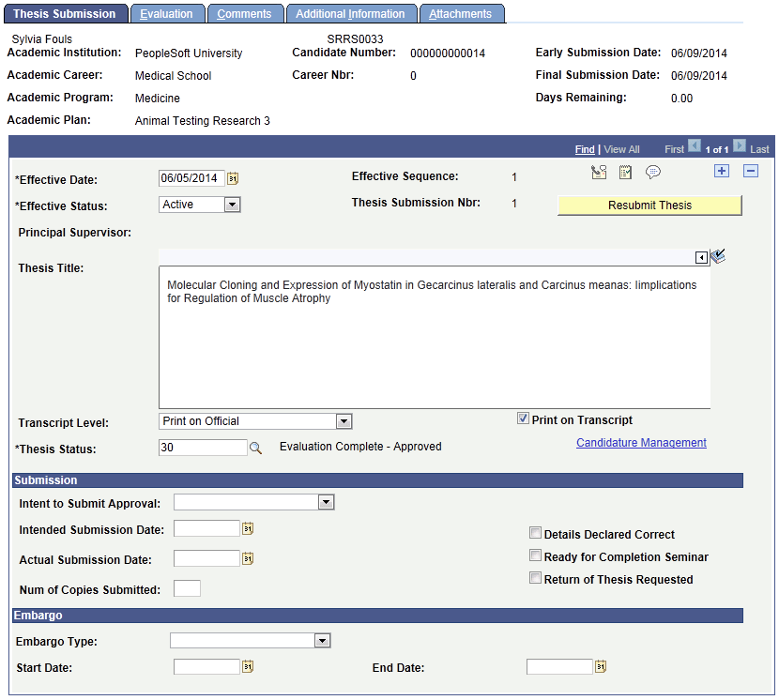Click into the Thesis Status field

203,448
